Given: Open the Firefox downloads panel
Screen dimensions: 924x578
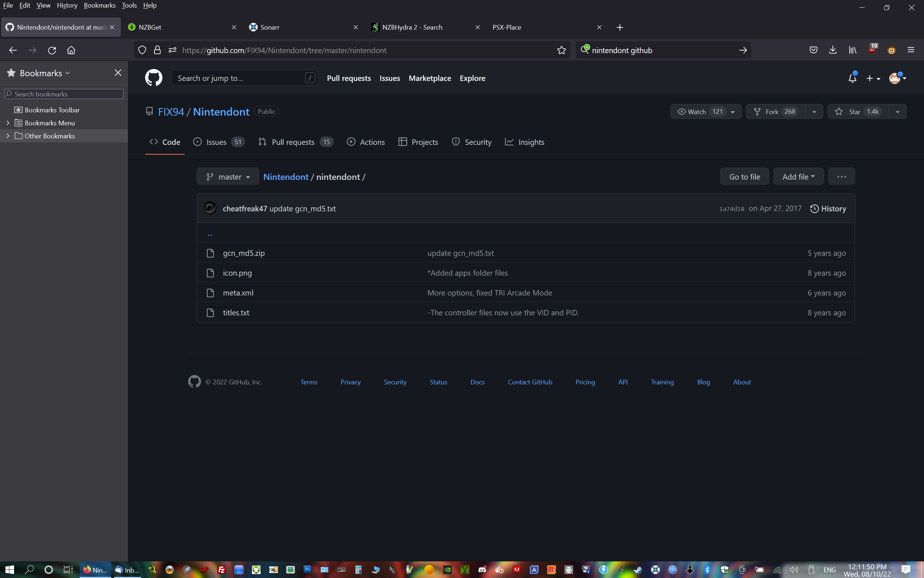Looking at the screenshot, I should click(833, 50).
